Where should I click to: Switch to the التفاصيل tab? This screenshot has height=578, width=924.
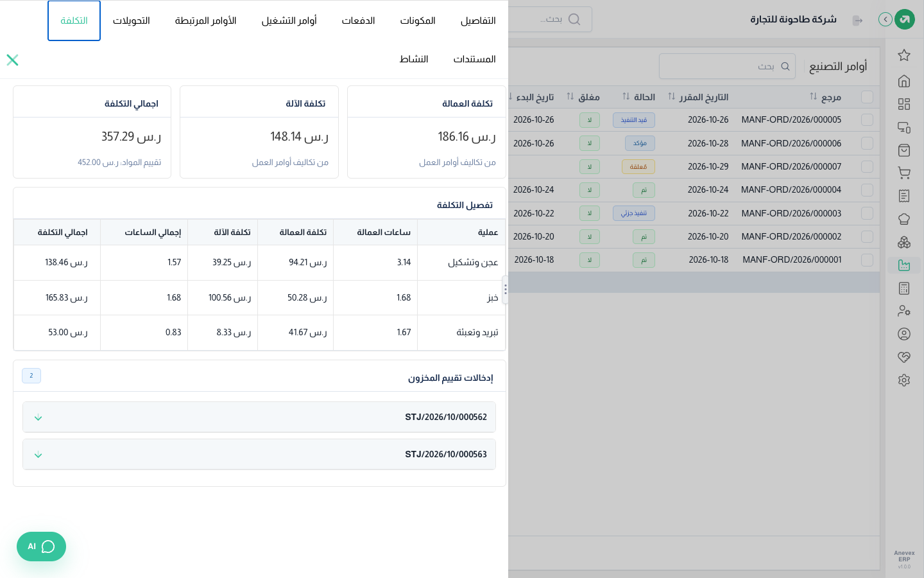pyautogui.click(x=478, y=21)
